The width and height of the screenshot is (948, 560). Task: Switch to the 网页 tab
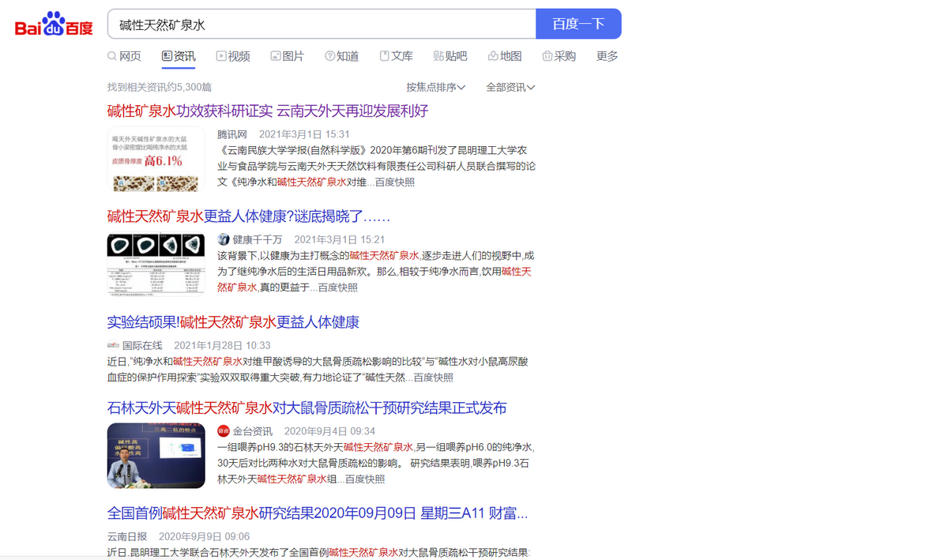point(124,56)
